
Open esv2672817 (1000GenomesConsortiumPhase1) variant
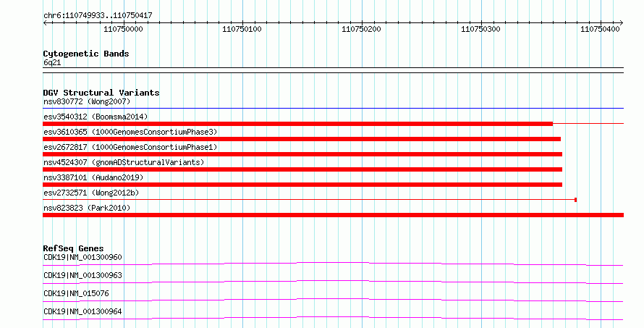(x=130, y=147)
